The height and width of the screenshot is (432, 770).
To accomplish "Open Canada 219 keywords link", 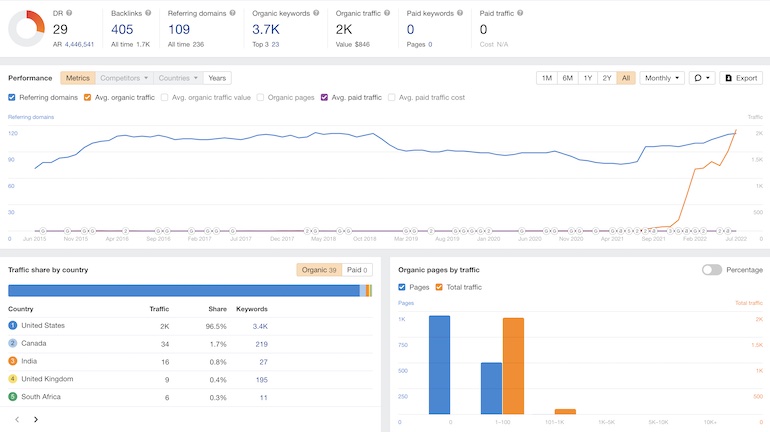I will pos(261,344).
